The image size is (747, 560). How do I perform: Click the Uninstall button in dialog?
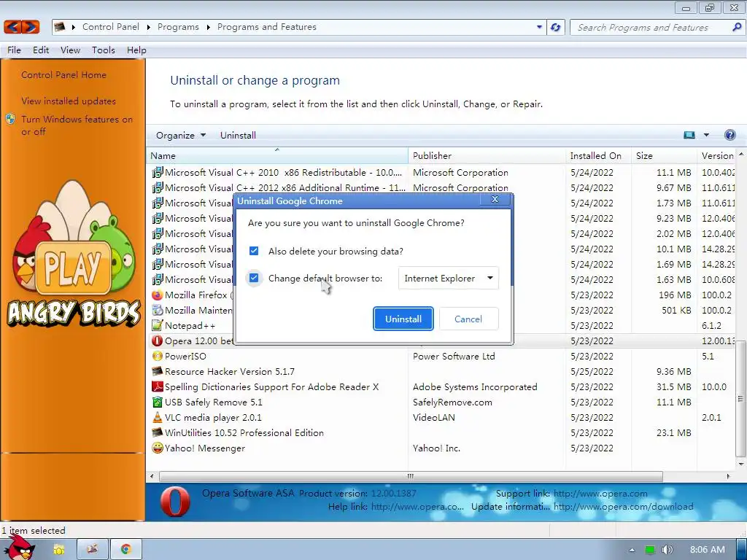403,319
